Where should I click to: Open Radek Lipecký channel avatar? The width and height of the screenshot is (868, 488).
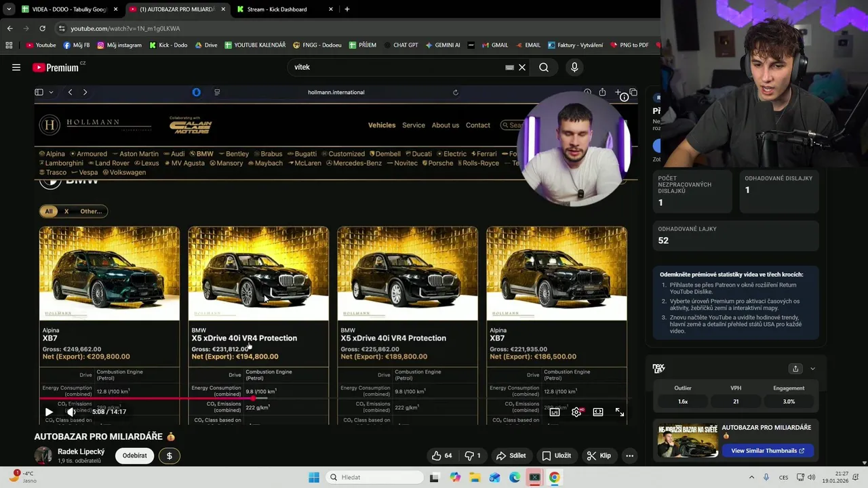pyautogui.click(x=43, y=455)
